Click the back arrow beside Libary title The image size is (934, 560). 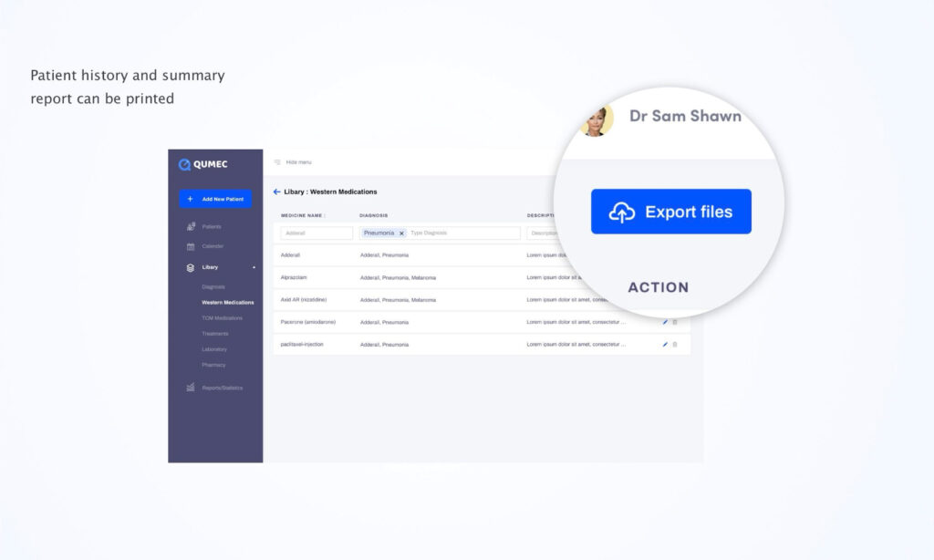pyautogui.click(x=276, y=192)
